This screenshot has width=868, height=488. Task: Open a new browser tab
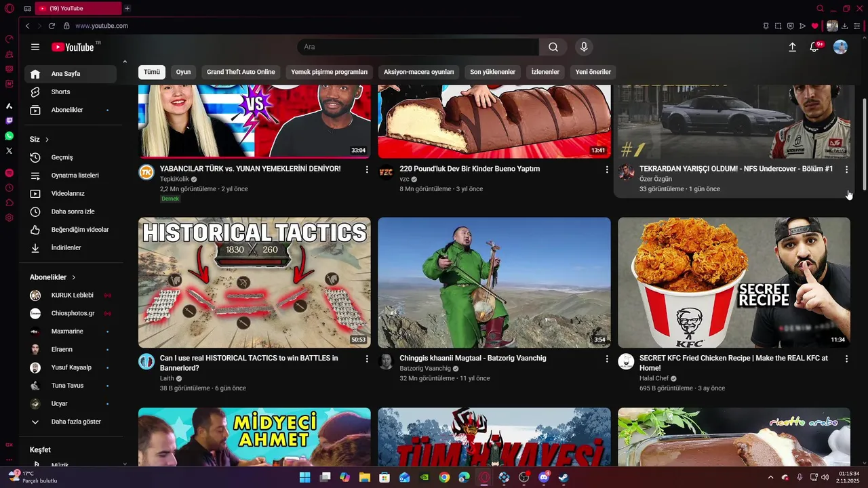[x=127, y=8]
